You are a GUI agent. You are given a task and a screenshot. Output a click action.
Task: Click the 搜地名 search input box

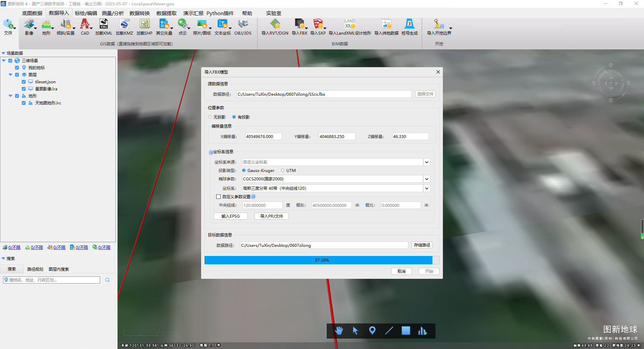tap(51, 280)
